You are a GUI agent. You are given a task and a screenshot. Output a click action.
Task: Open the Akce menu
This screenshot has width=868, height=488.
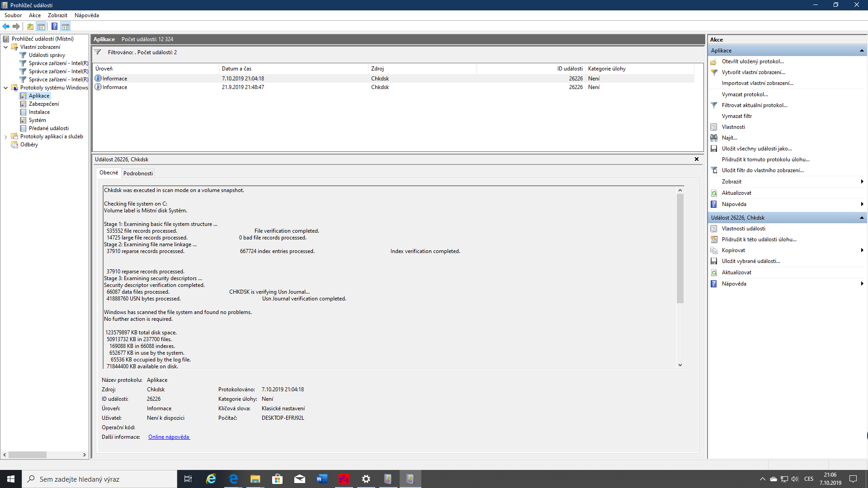(35, 15)
